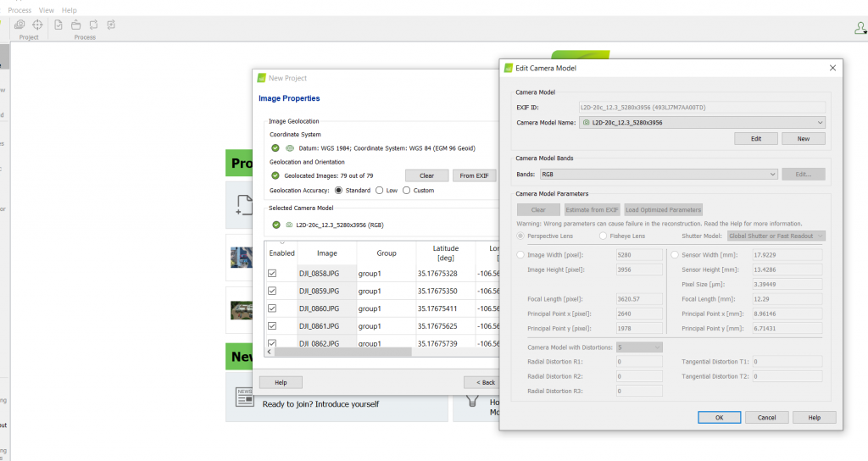Choose Custom geolocation accuracy
The image size is (868, 461).
[x=407, y=191]
